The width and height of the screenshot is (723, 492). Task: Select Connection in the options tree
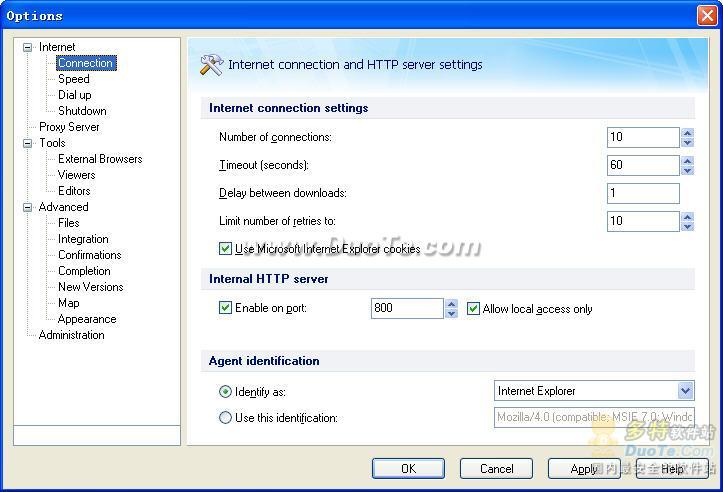[x=86, y=63]
